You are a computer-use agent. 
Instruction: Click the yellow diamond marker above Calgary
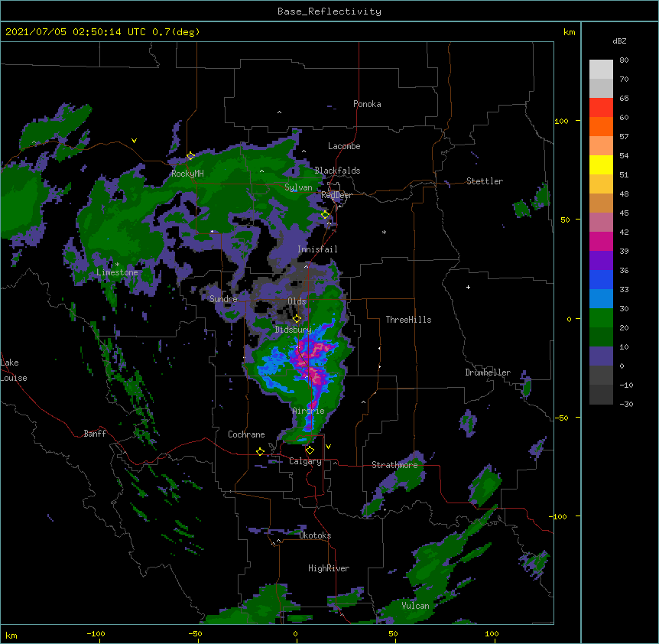click(310, 450)
